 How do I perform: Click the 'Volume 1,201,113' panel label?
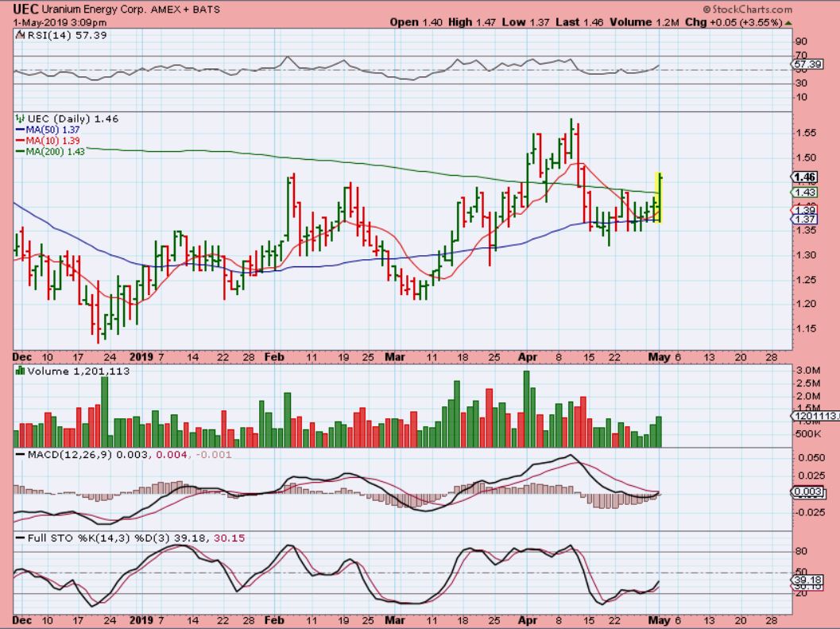click(79, 371)
